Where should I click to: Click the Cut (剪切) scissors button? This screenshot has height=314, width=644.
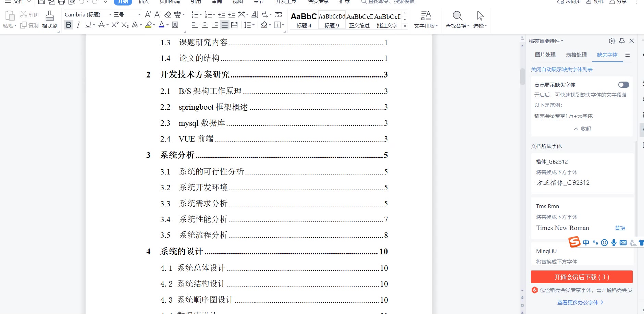click(29, 14)
